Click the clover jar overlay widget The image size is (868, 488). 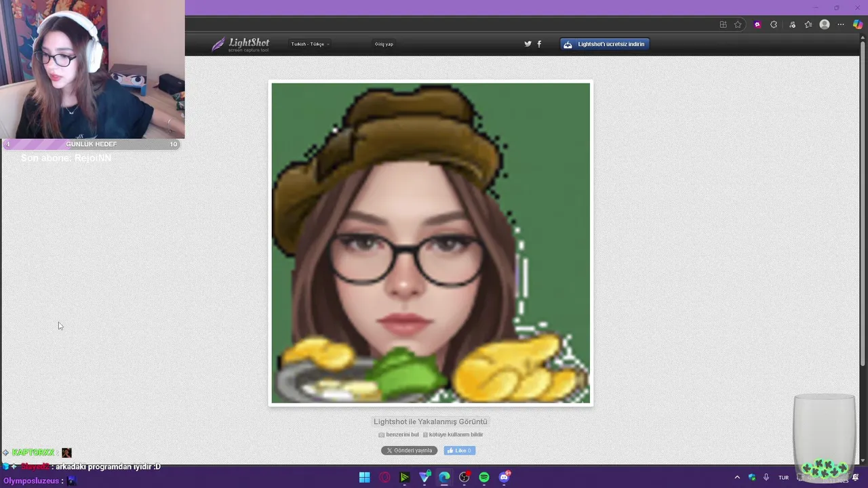[x=825, y=437]
